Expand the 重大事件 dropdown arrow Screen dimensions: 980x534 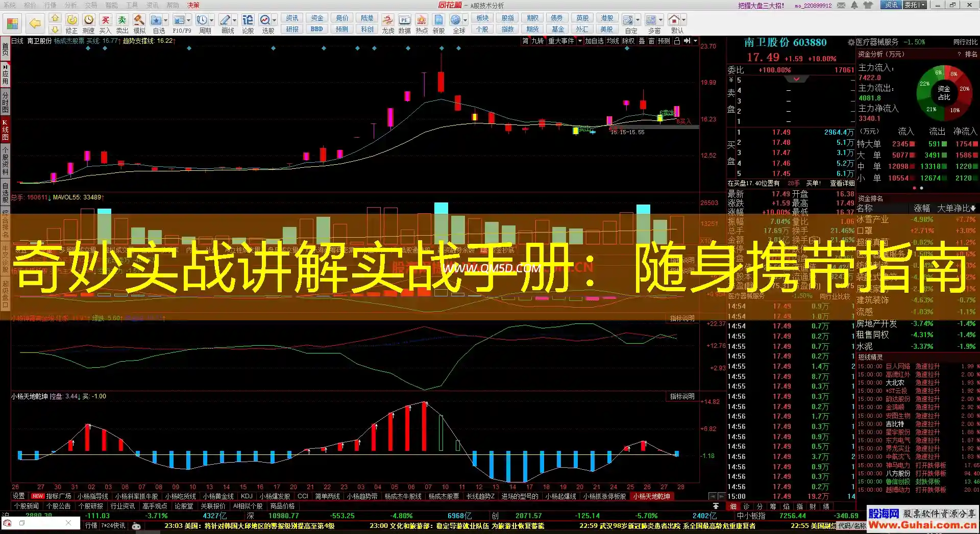coord(580,41)
